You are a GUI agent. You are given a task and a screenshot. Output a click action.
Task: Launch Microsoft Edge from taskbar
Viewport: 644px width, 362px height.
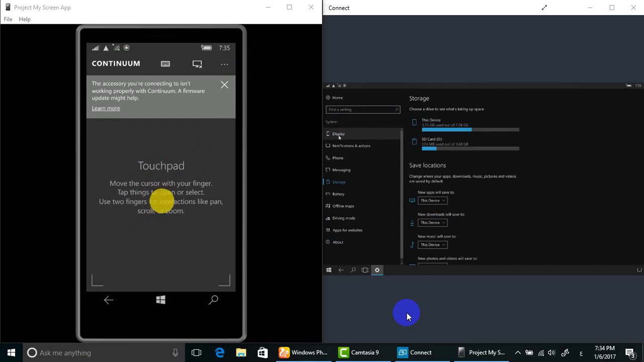[x=220, y=352]
